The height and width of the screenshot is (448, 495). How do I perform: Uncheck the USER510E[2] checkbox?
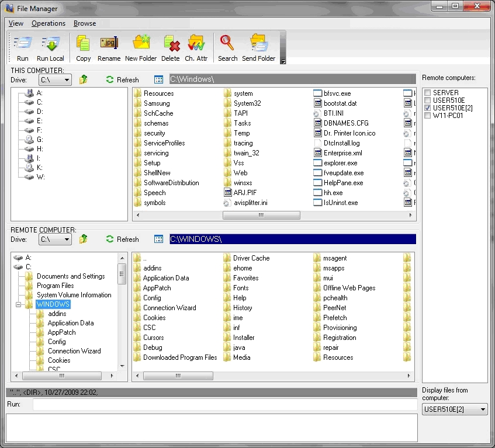pos(428,108)
